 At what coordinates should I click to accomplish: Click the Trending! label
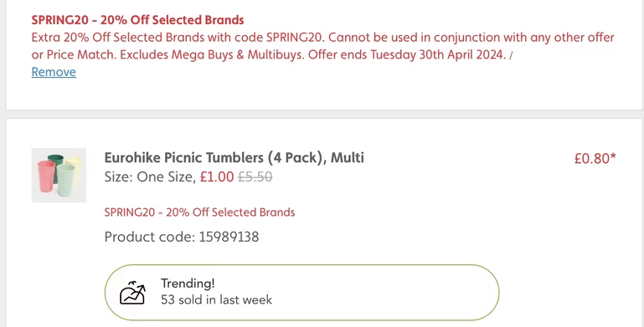(188, 284)
